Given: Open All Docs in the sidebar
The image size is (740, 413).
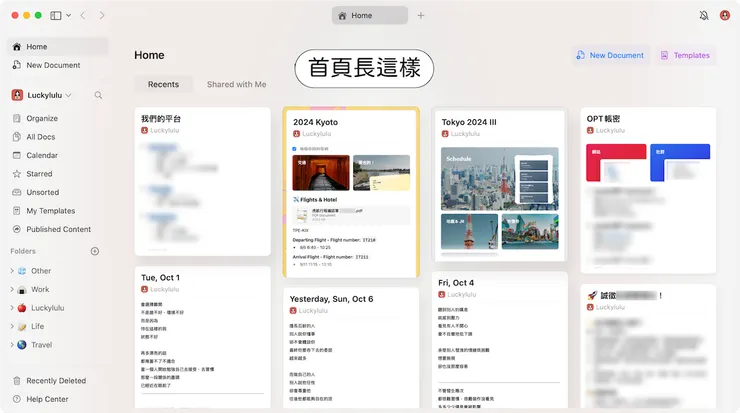Looking at the screenshot, I should 58,137.
